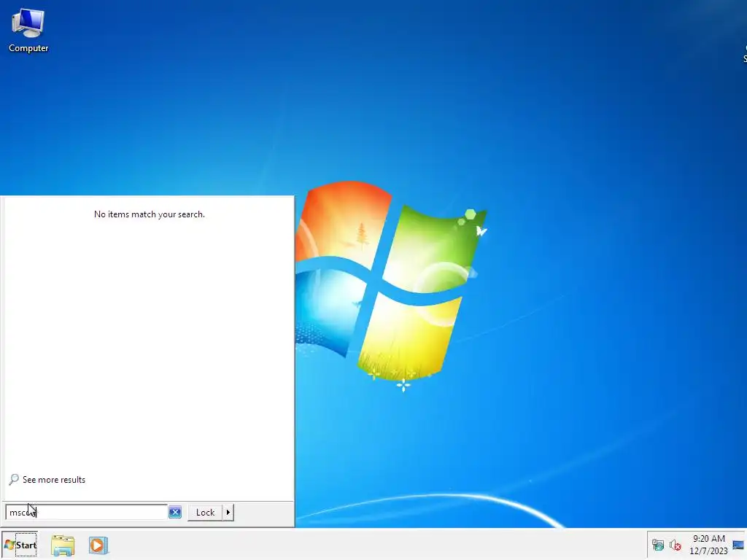Expand the shutdown options arrow next to Lock

pos(228,513)
